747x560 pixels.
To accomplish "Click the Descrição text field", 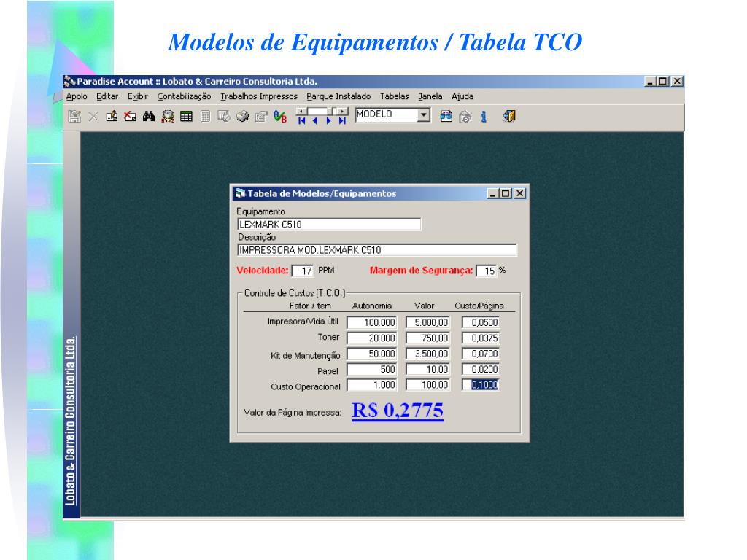I will (377, 250).
